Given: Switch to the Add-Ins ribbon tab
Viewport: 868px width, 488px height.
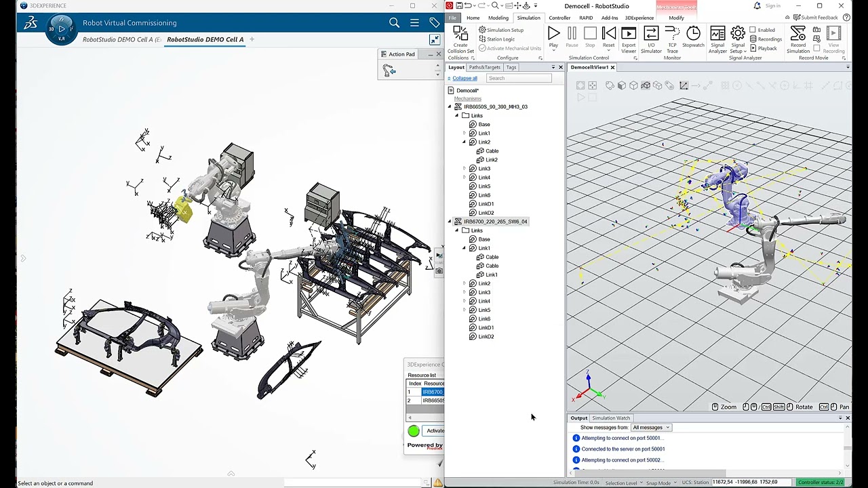Looking at the screenshot, I should pyautogui.click(x=610, y=18).
